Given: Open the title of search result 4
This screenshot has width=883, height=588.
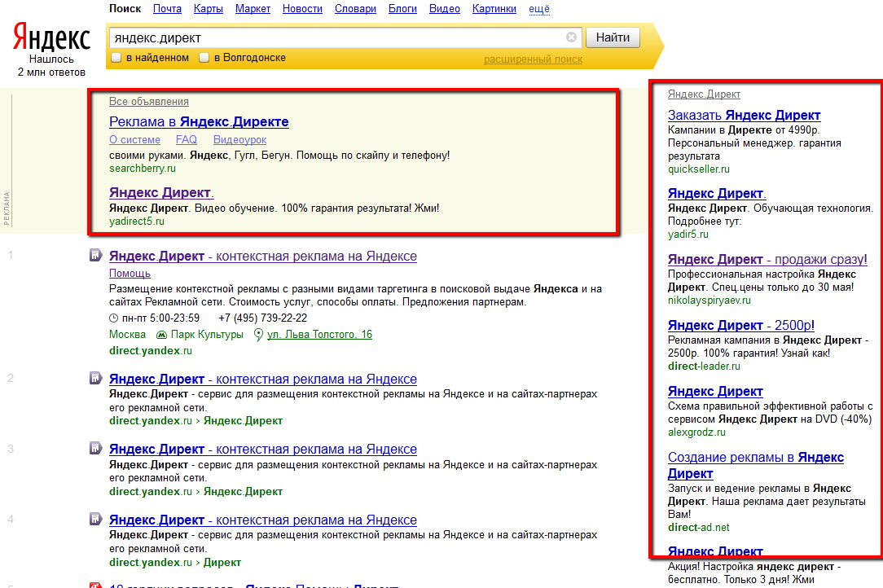Looking at the screenshot, I should (263, 520).
